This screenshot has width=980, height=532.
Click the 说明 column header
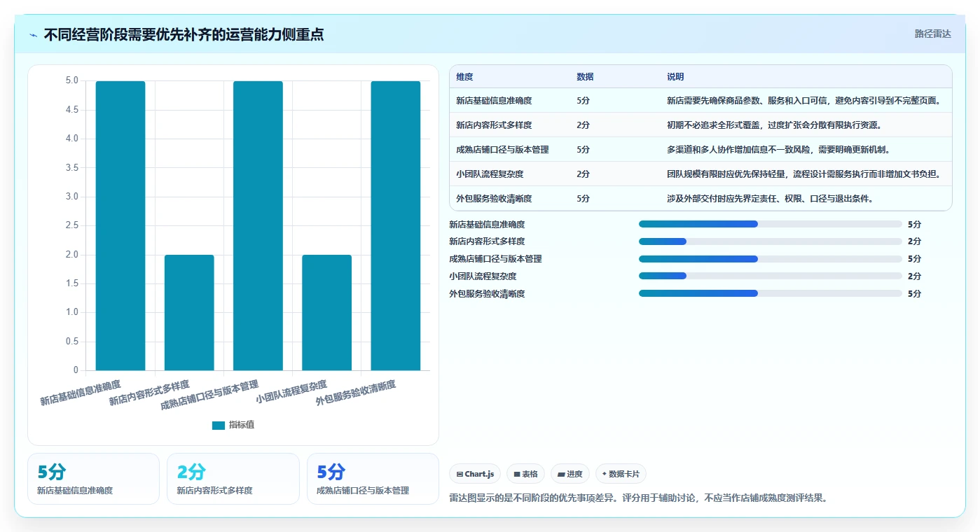pyautogui.click(x=675, y=77)
